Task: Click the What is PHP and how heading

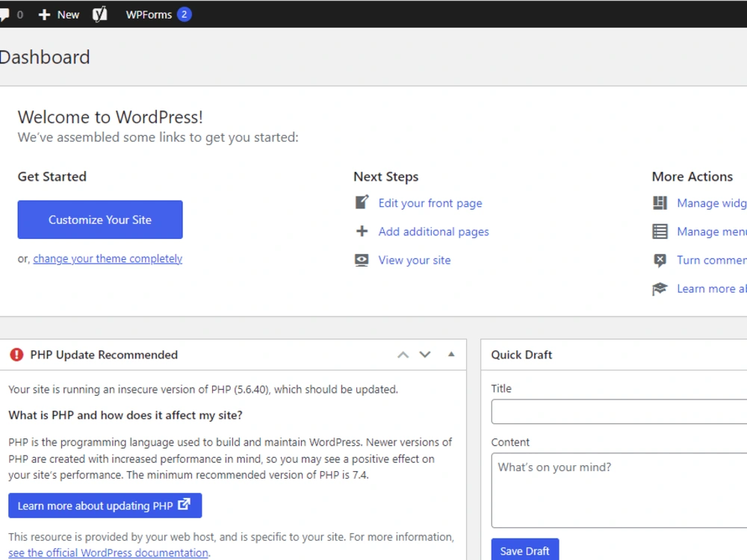Action: [x=125, y=415]
